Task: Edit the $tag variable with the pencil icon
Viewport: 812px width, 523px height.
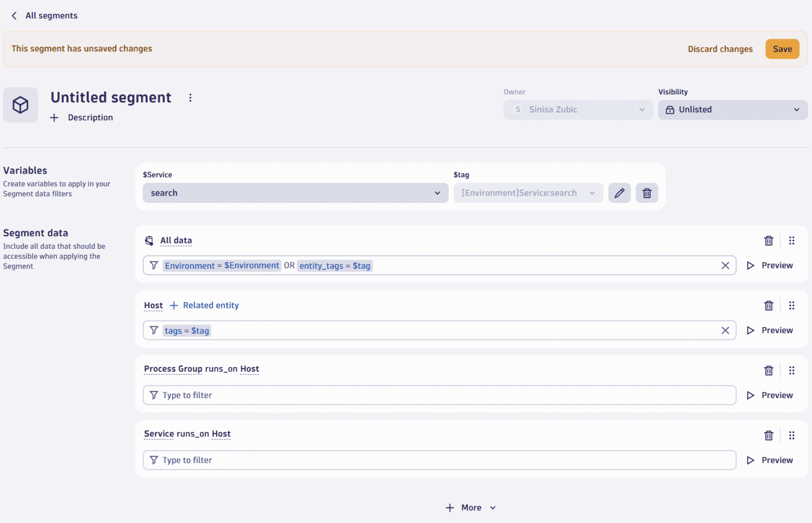Action: point(619,193)
